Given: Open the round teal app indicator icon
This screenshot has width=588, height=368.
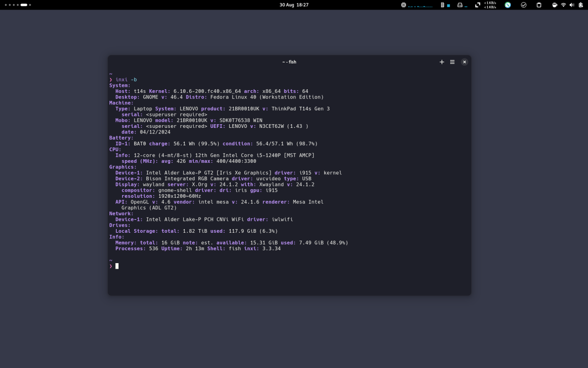Looking at the screenshot, I should coord(508,5).
